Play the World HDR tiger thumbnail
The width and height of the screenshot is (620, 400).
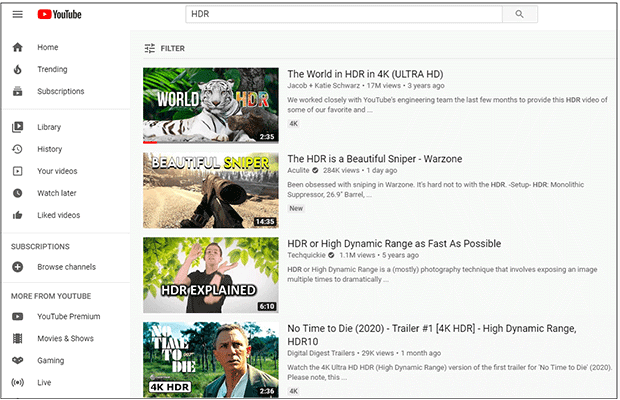pos(211,106)
